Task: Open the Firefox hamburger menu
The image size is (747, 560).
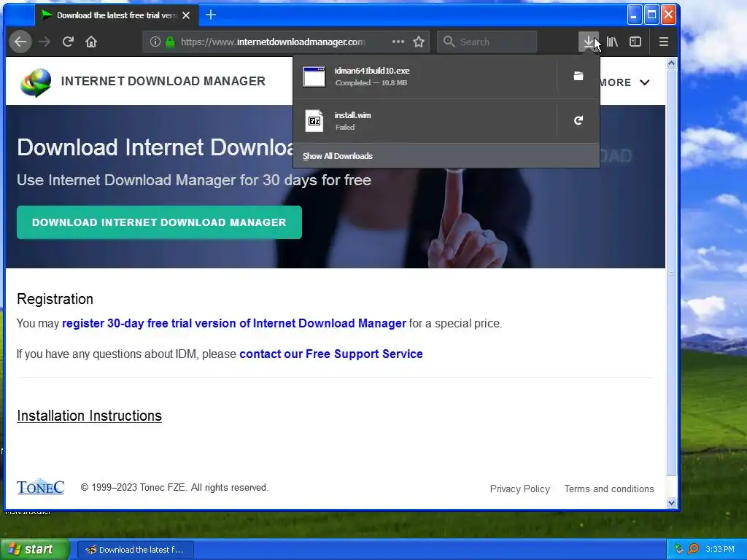Action: 664,42
